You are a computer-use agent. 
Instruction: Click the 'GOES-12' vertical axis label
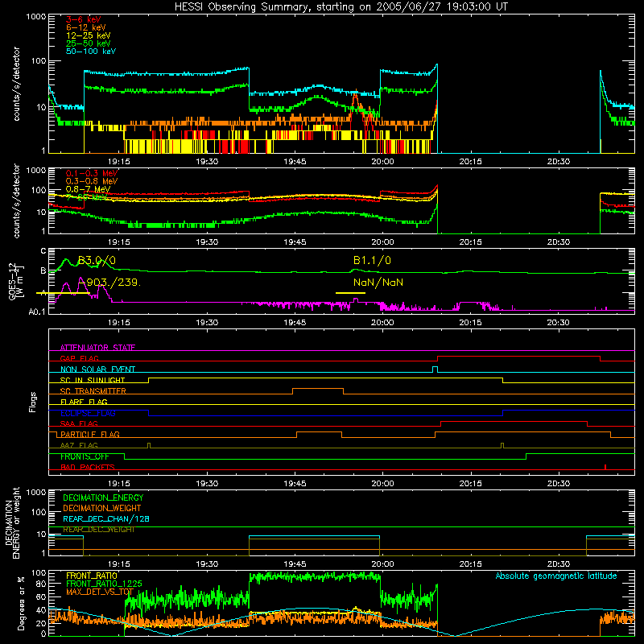(12, 281)
